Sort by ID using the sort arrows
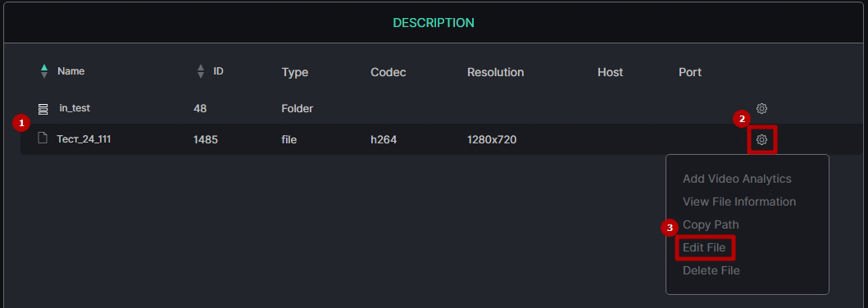The image size is (868, 308). 200,71
